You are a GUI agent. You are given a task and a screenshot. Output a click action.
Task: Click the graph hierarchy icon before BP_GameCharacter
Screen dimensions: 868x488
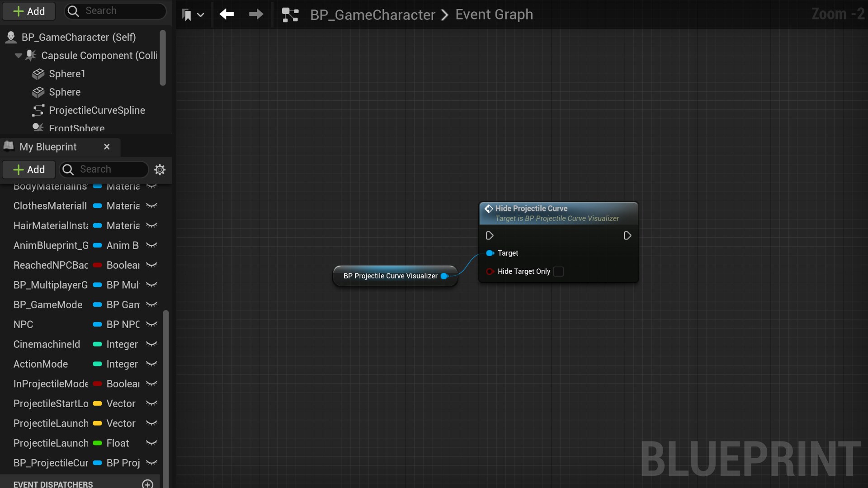290,14
